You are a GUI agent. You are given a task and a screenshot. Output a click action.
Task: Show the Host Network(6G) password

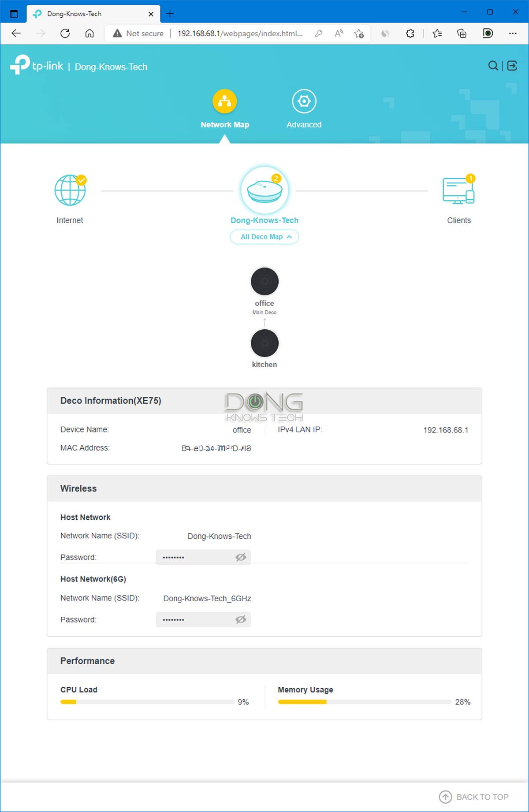point(241,619)
